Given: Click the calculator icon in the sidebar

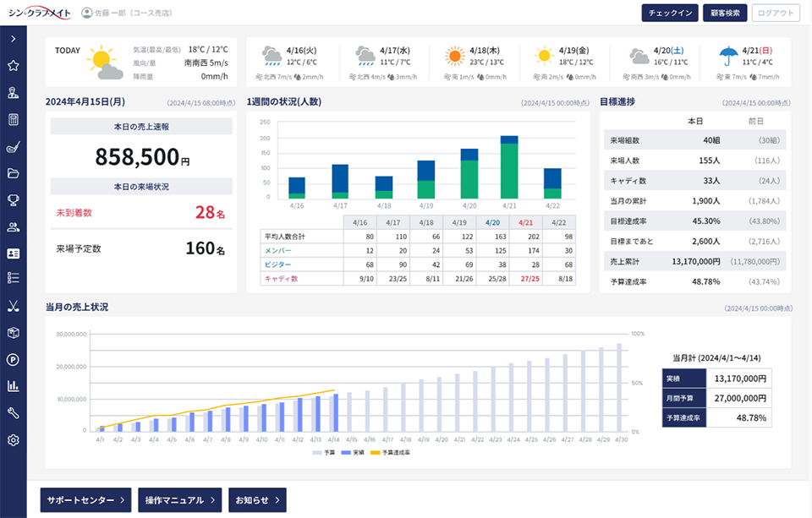Looking at the screenshot, I should tap(13, 119).
